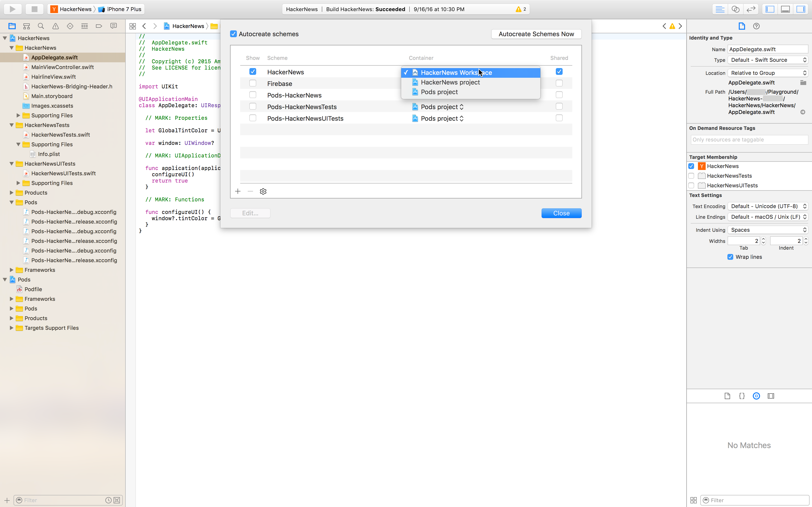Select Pods project from container options
This screenshot has width=812, height=507.
point(440,92)
